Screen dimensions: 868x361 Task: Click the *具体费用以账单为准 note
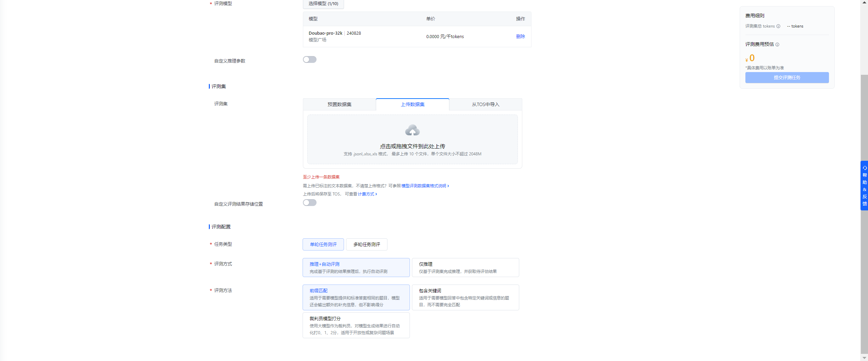(764, 68)
